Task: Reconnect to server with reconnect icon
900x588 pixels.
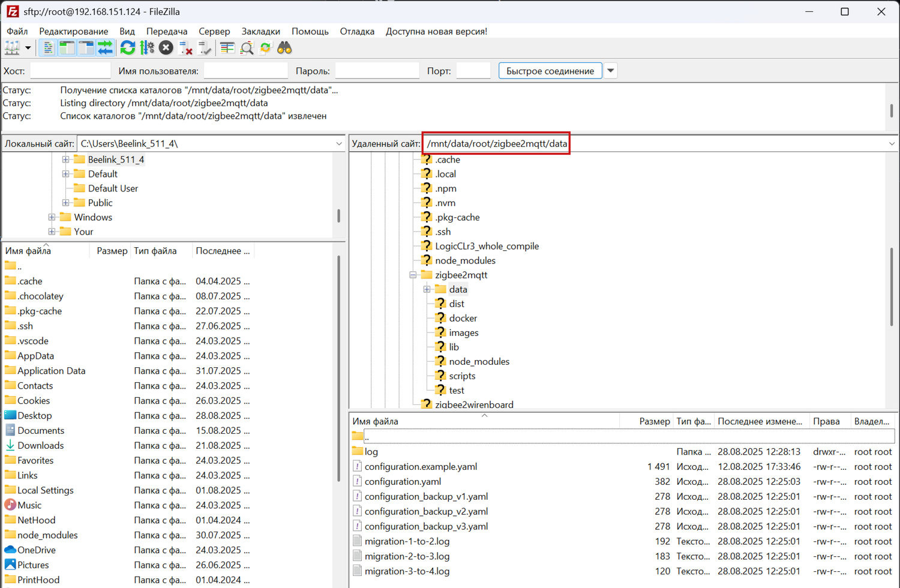Action: tap(205, 47)
